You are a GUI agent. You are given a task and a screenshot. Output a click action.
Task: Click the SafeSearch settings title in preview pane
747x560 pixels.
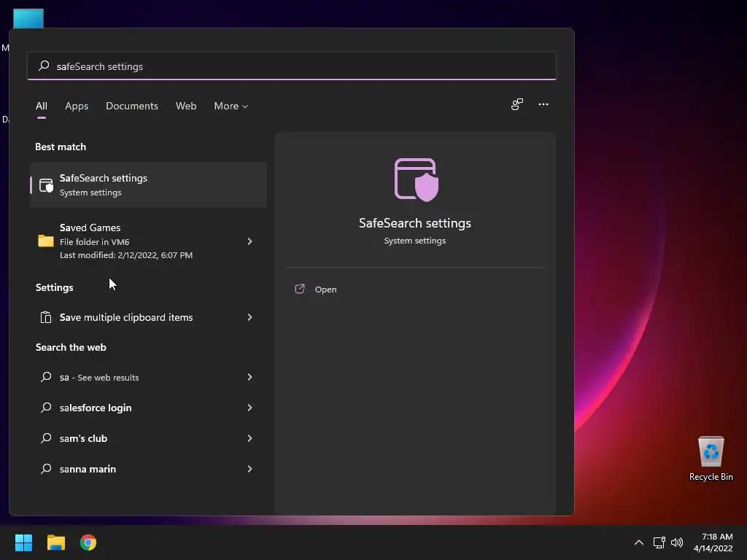(x=415, y=223)
